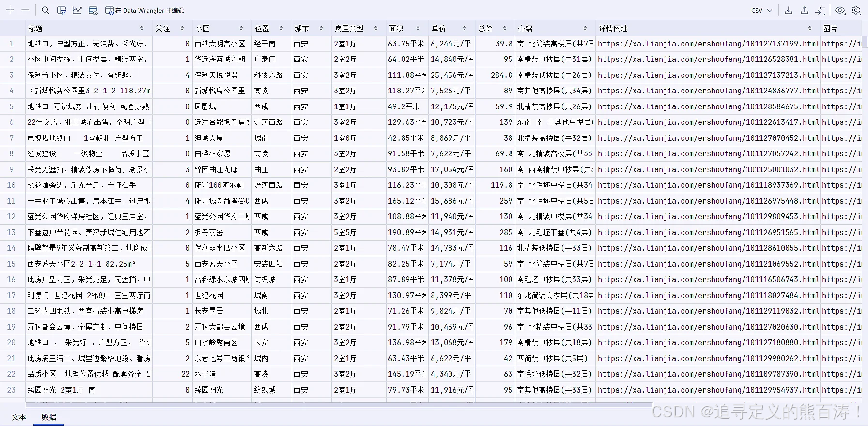Switch to the 文本 tab
Image resolution: width=868 pixels, height=426 pixels.
[x=19, y=417]
